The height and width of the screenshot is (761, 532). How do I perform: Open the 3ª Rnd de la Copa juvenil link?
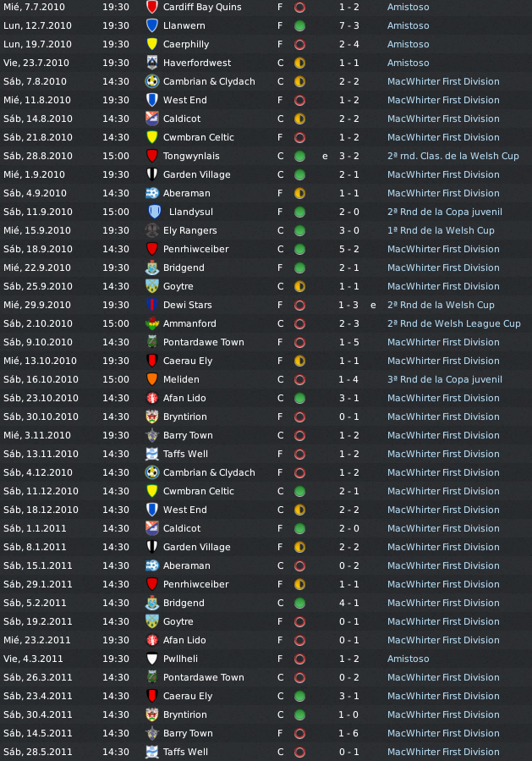pyautogui.click(x=445, y=379)
